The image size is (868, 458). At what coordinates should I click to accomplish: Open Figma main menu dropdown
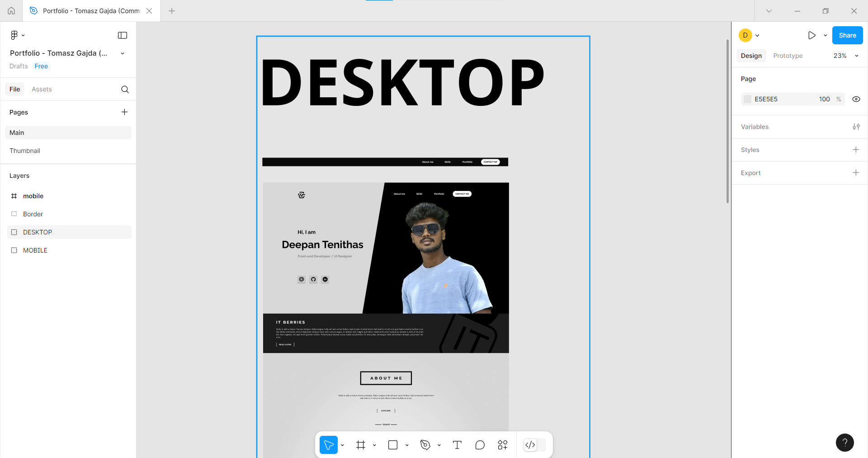(17, 35)
